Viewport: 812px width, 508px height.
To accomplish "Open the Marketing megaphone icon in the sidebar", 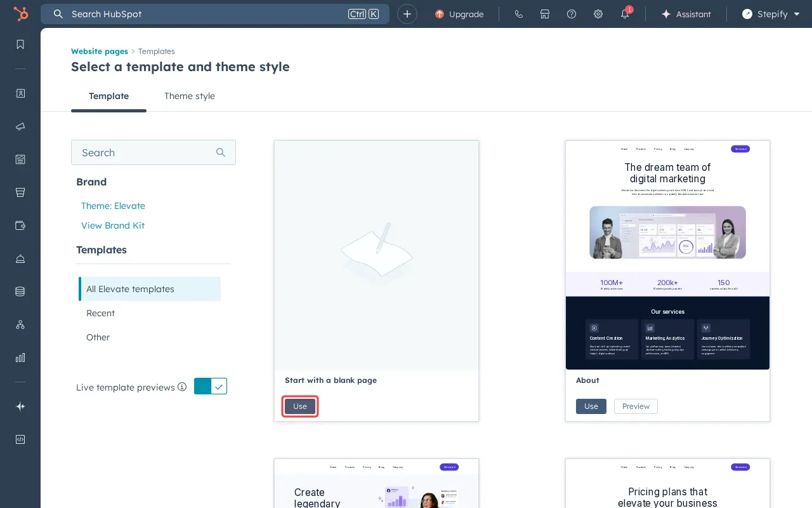I will pyautogui.click(x=20, y=126).
